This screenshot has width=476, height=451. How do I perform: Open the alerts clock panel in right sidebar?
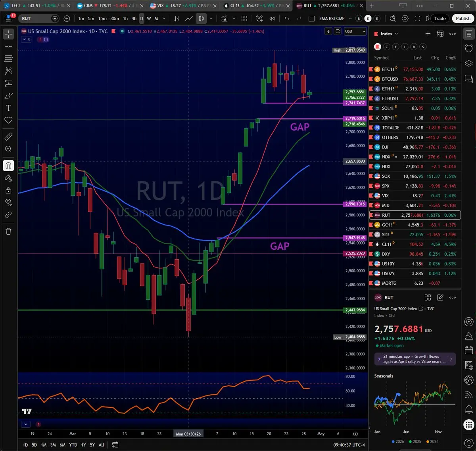[468, 48]
